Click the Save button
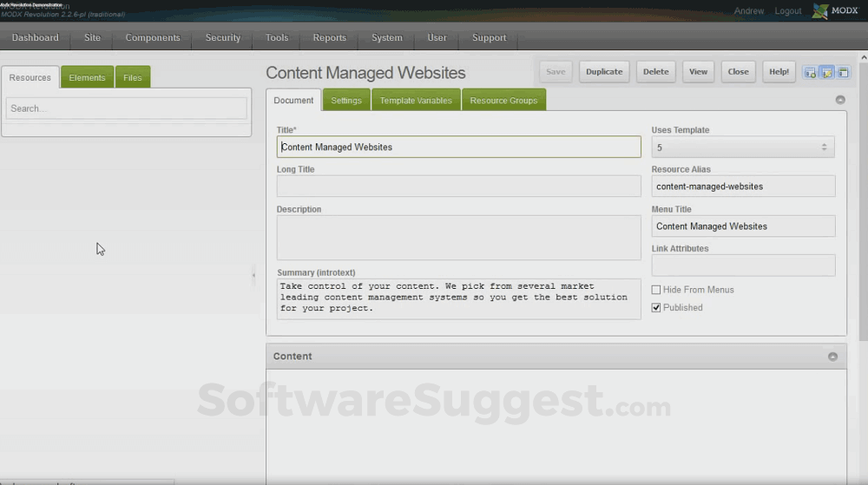This screenshot has width=868, height=485. point(556,72)
